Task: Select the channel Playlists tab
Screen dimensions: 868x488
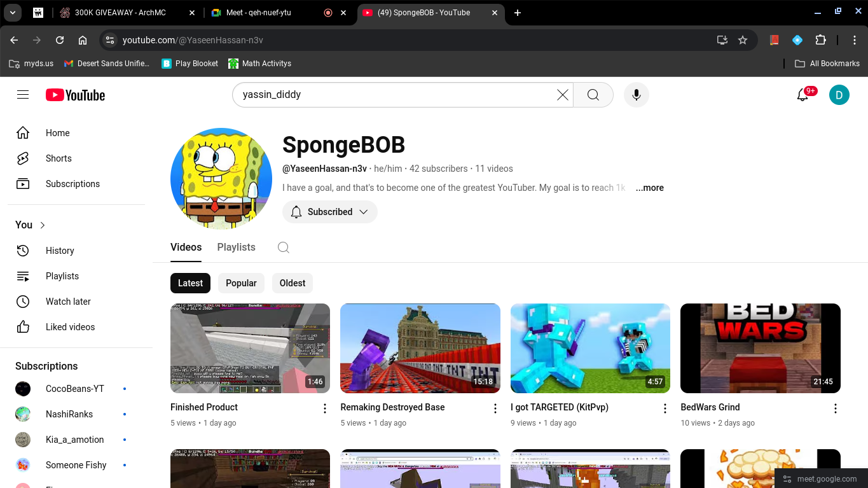Action: click(236, 247)
